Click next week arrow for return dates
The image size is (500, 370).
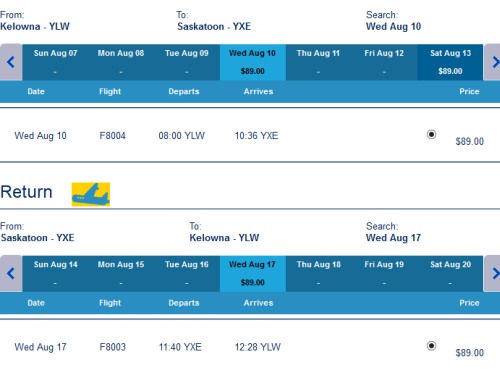[x=492, y=274]
